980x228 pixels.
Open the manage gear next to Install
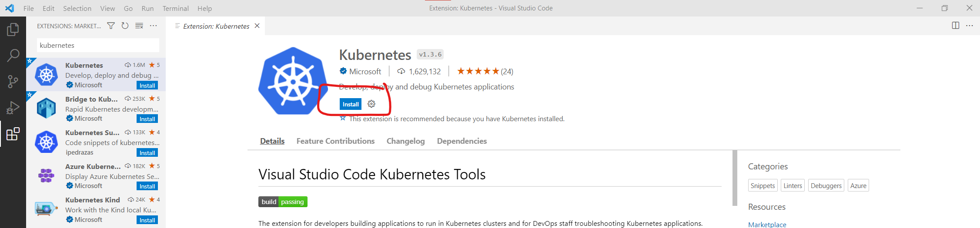[x=371, y=104]
